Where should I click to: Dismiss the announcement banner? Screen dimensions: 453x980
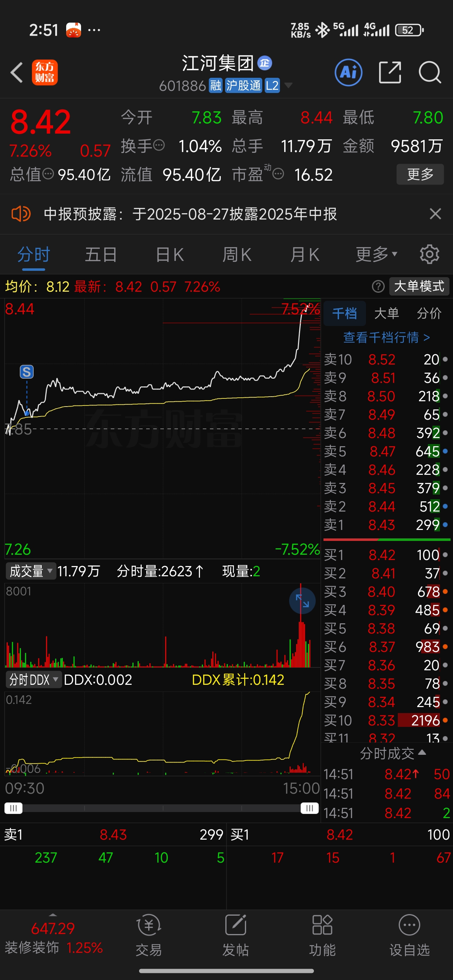[435, 214]
